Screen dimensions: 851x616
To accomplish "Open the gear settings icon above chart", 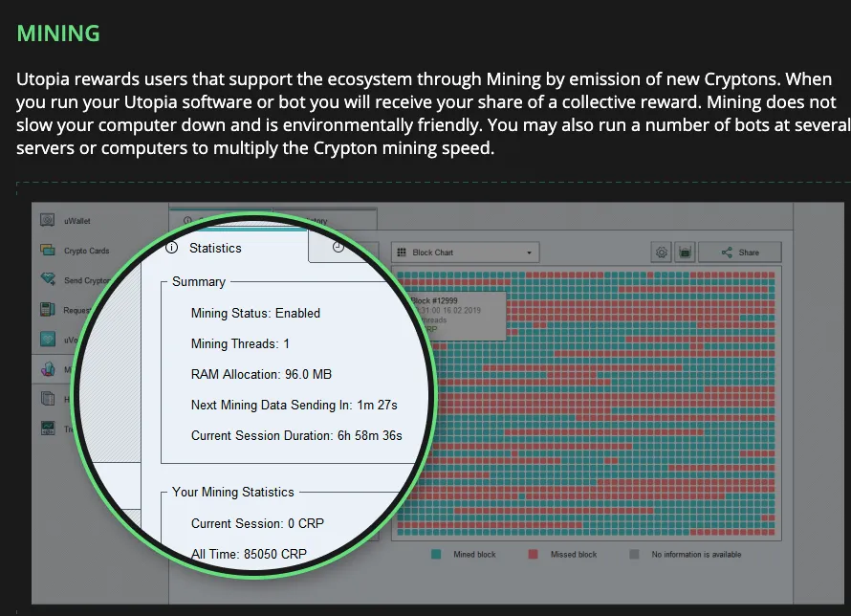I will (661, 252).
